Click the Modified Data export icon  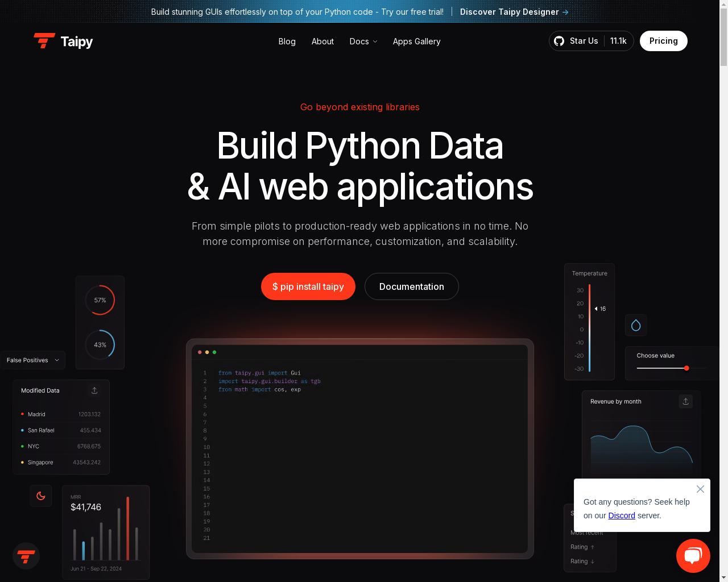(x=94, y=390)
